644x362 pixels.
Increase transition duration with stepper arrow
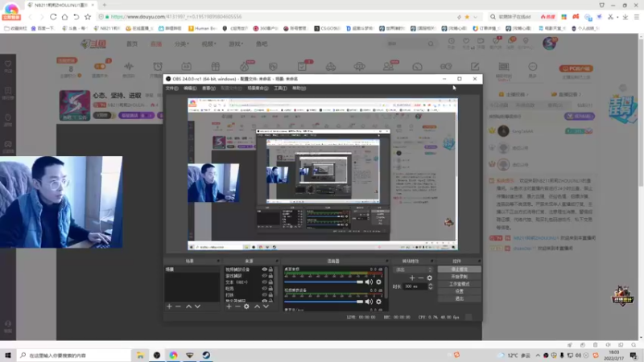coord(431,285)
